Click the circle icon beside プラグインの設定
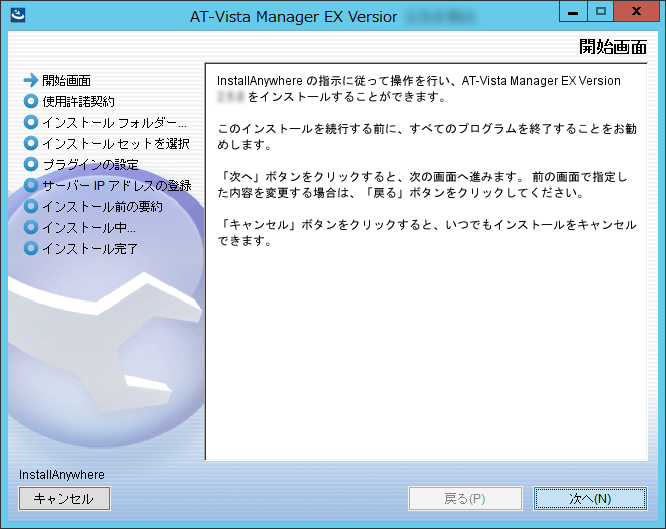The width and height of the screenshot is (666, 529). click(31, 164)
